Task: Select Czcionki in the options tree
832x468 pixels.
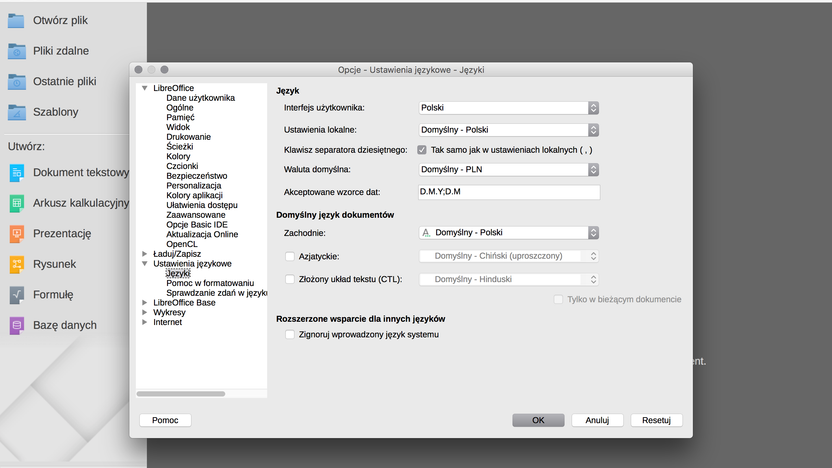Action: coord(182,166)
